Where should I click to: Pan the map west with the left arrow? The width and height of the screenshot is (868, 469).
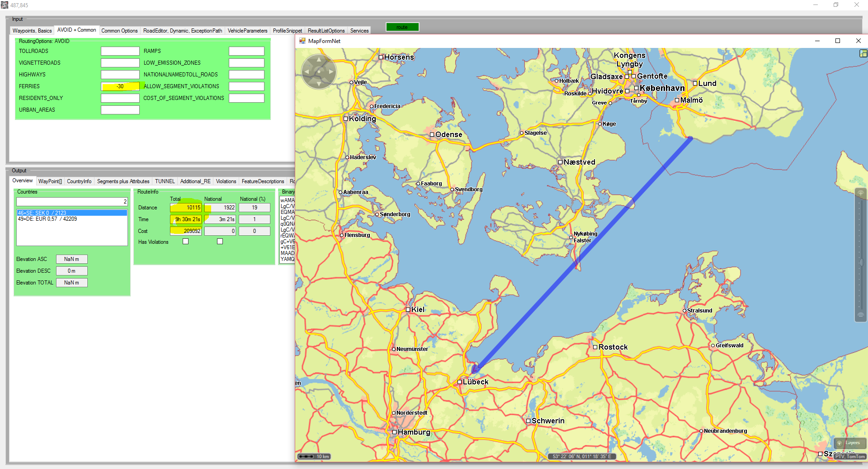pyautogui.click(x=307, y=71)
